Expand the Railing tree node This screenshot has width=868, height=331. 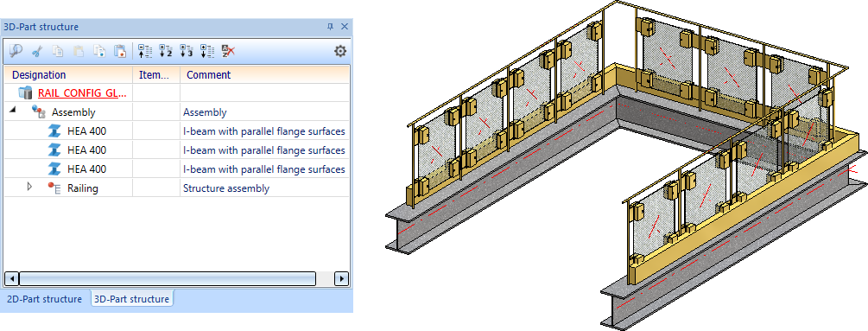click(30, 187)
